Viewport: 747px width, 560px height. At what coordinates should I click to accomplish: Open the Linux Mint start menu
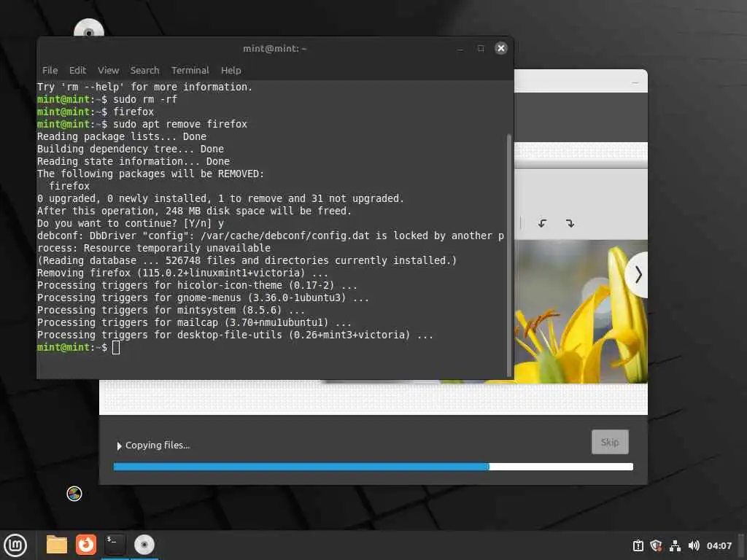tap(16, 545)
